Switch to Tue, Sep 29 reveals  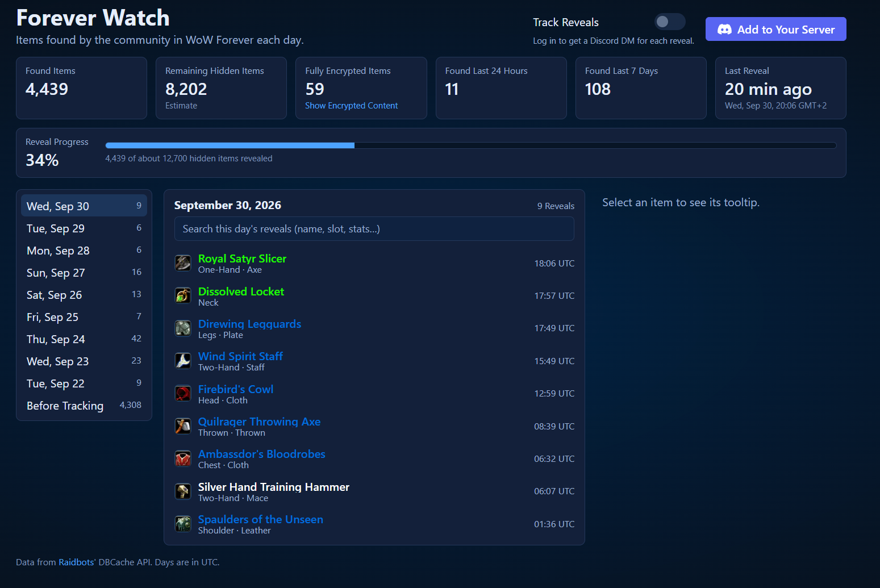(84, 228)
